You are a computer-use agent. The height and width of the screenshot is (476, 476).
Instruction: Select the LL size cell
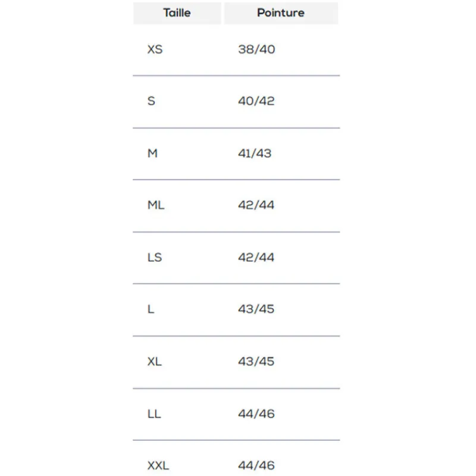point(154,414)
